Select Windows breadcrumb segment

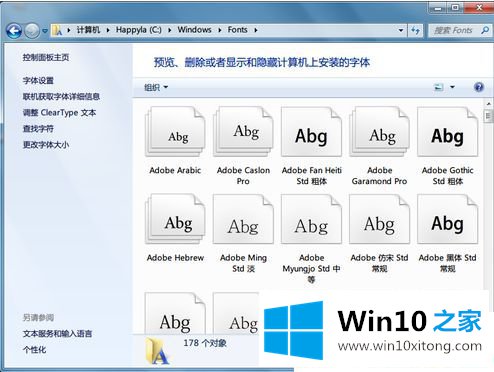click(194, 30)
